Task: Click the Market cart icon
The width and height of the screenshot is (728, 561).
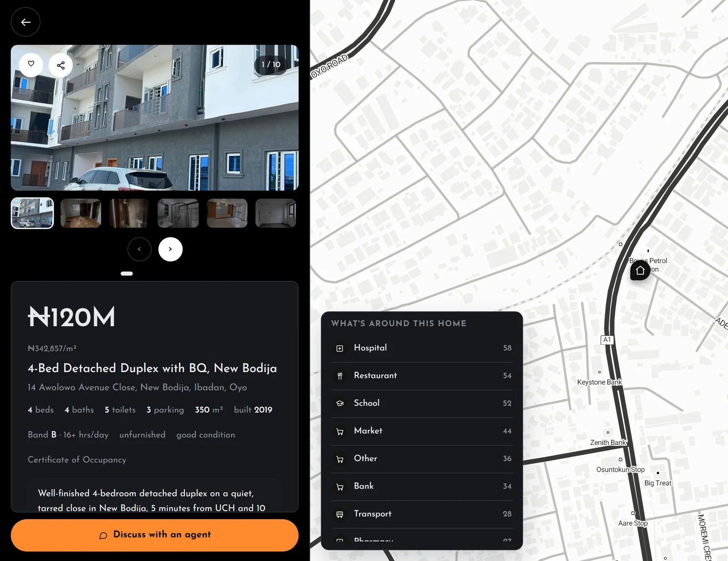Action: pyautogui.click(x=339, y=431)
